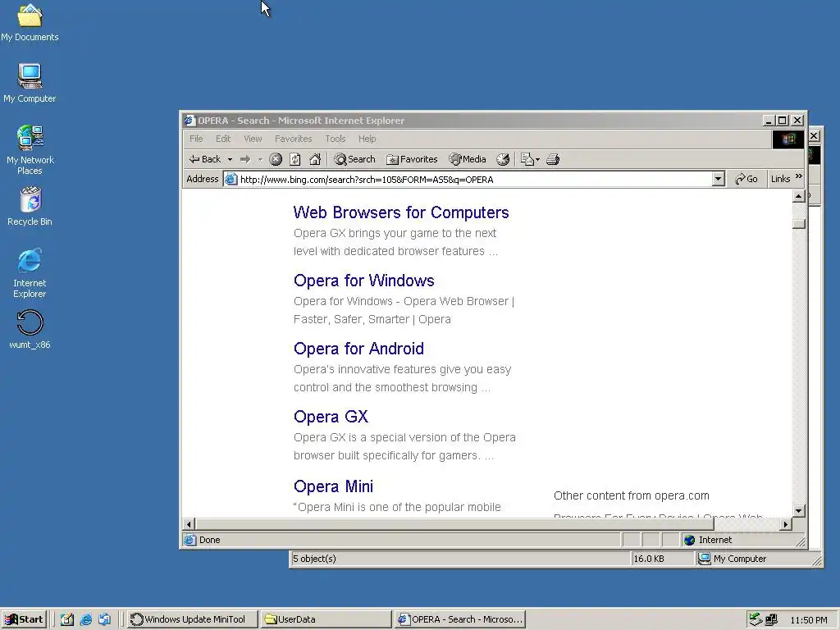Click the Windows logo throbber icon
The height and width of the screenshot is (630, 840).
pos(788,139)
